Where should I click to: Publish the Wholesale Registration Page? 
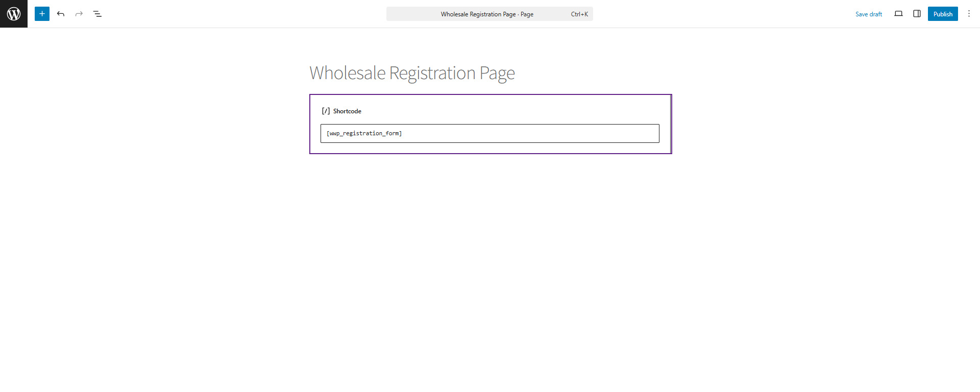[x=943, y=14]
